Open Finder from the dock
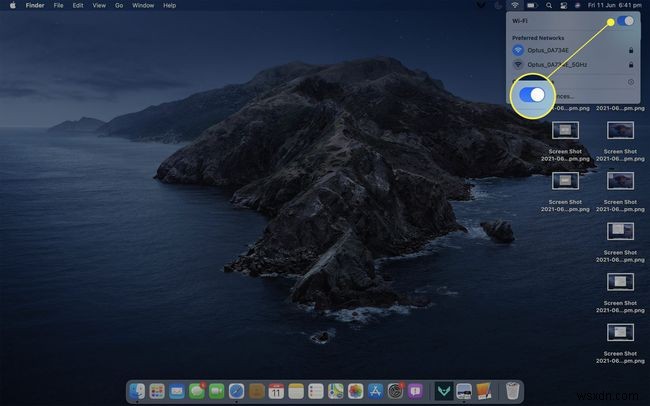The height and width of the screenshot is (406, 650). point(139,390)
